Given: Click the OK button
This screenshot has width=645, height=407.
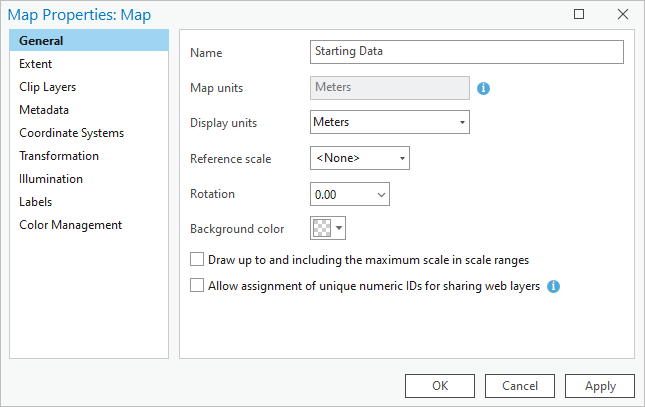Looking at the screenshot, I should pos(440,386).
